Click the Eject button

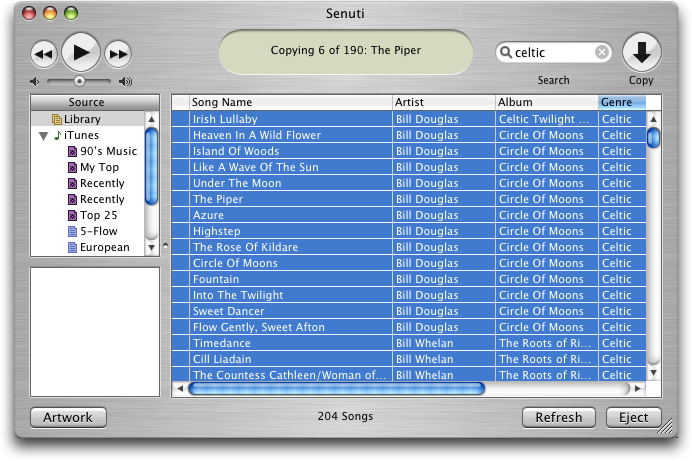634,417
